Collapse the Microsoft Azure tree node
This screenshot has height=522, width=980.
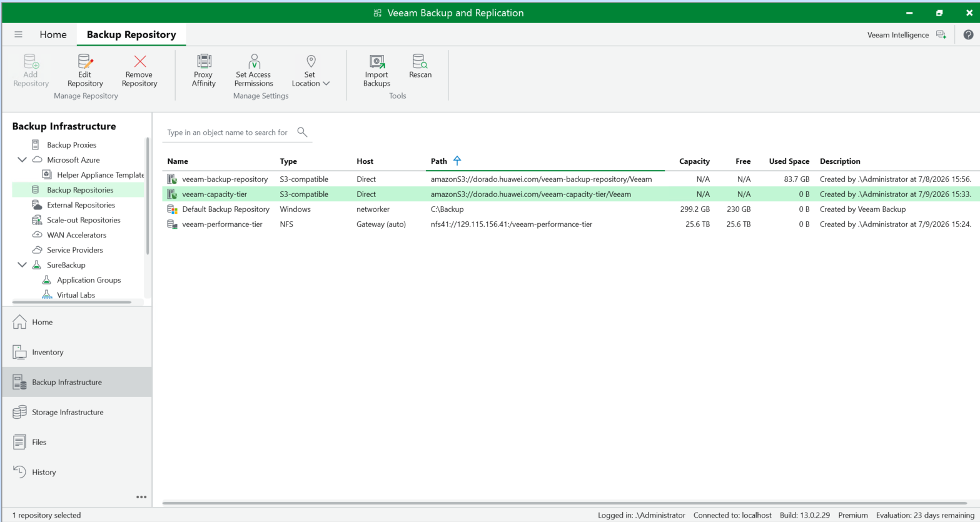click(x=23, y=160)
